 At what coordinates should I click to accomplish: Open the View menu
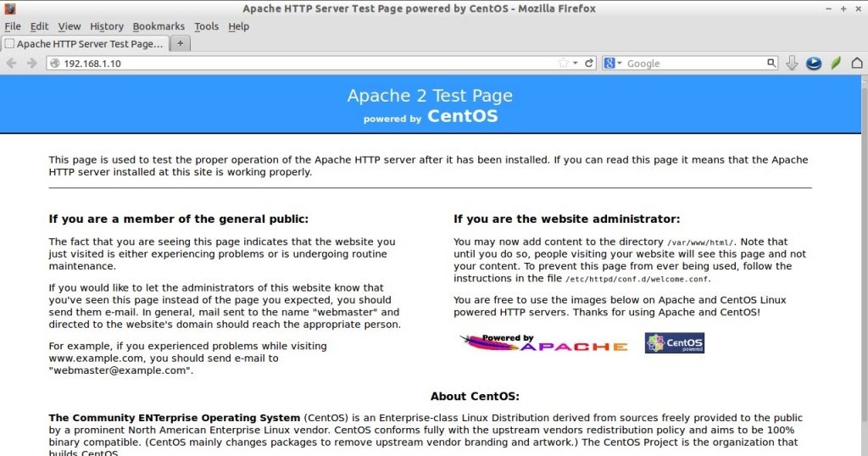[x=70, y=26]
